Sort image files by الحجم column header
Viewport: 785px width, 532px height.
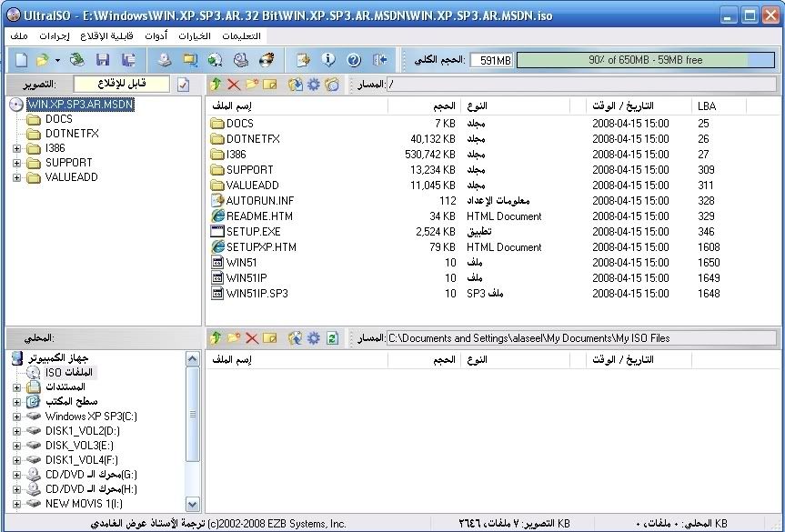click(424, 105)
